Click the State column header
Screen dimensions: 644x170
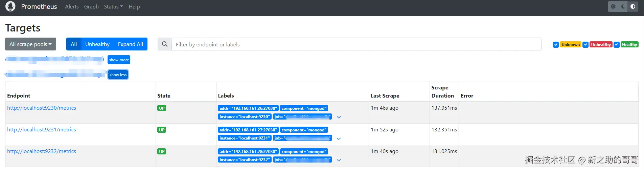click(x=164, y=95)
